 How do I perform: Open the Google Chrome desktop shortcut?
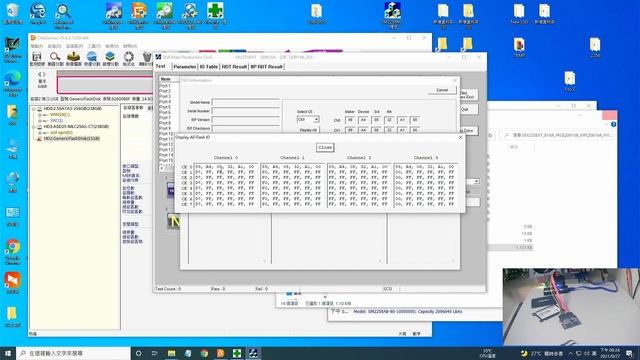pyautogui.click(x=13, y=251)
